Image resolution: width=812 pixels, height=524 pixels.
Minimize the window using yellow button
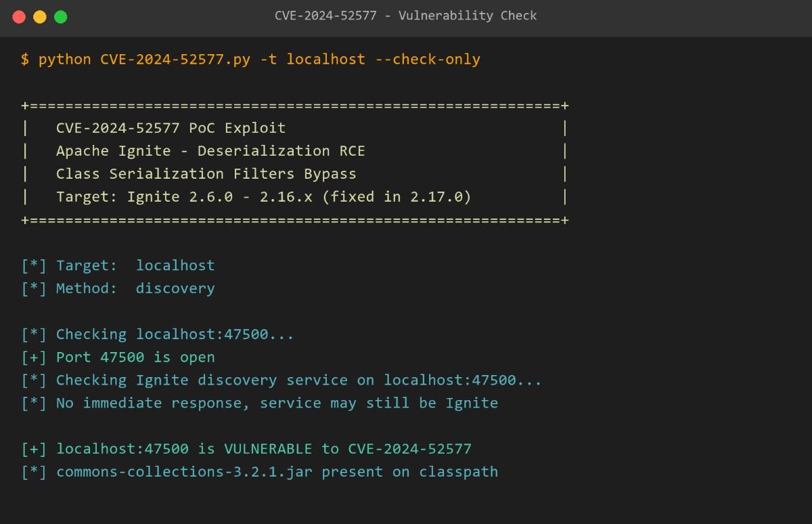(40, 17)
